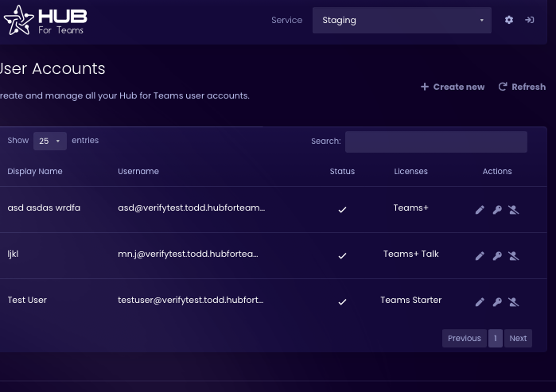Sort table by Username column header
Screen dimensions: 556x392
(138, 171)
